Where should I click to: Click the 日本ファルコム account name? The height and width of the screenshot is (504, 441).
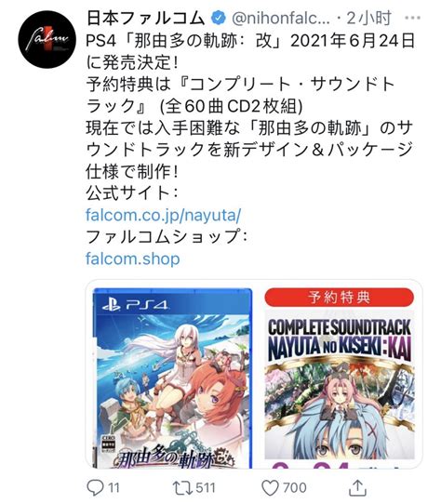click(x=145, y=19)
